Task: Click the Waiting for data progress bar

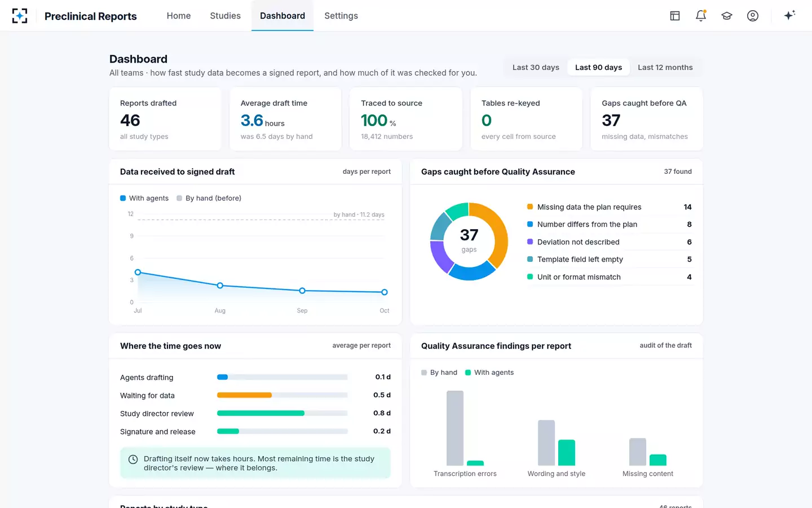Action: point(283,395)
